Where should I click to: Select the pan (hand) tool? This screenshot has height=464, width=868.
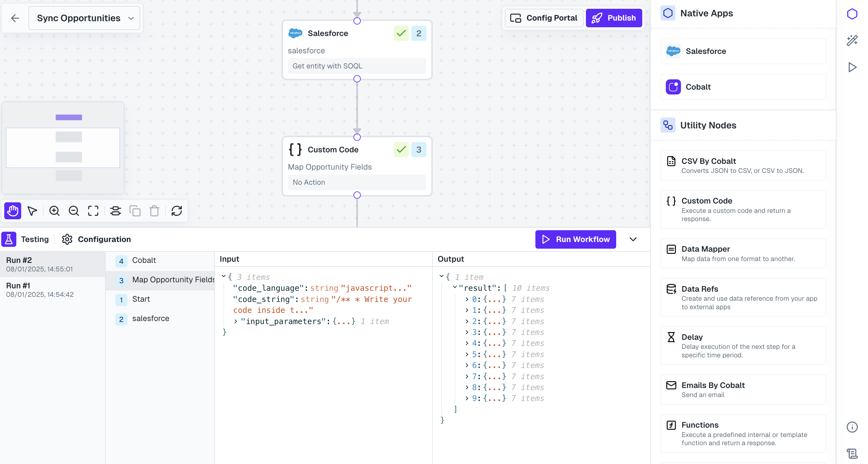tap(12, 211)
